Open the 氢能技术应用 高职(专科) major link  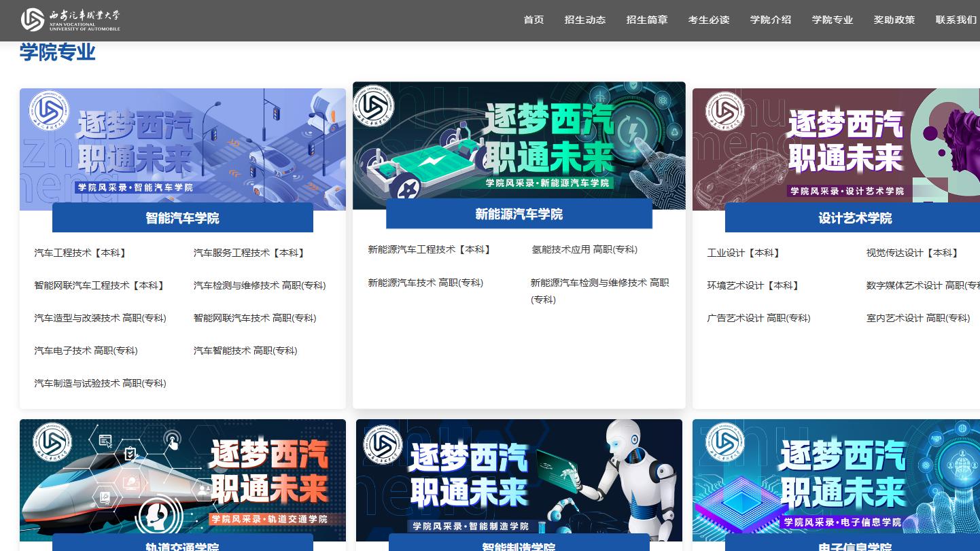(x=584, y=249)
